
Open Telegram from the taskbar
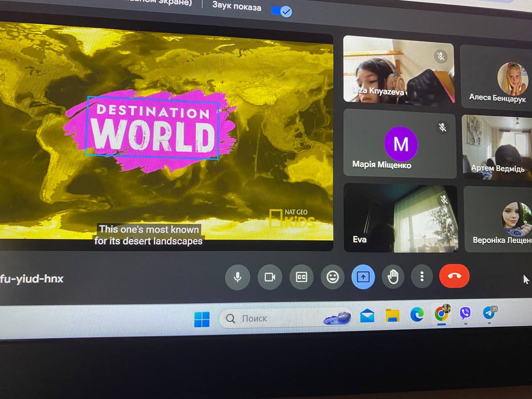[x=489, y=313]
